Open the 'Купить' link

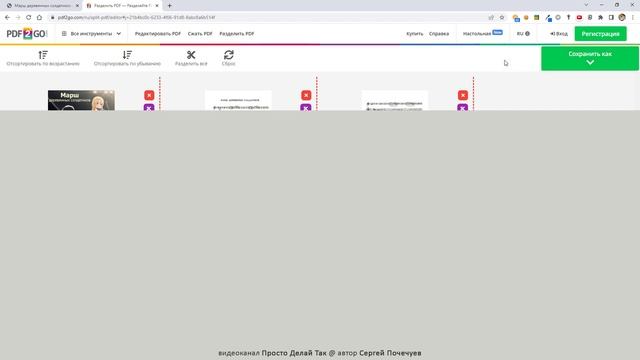coord(414,34)
